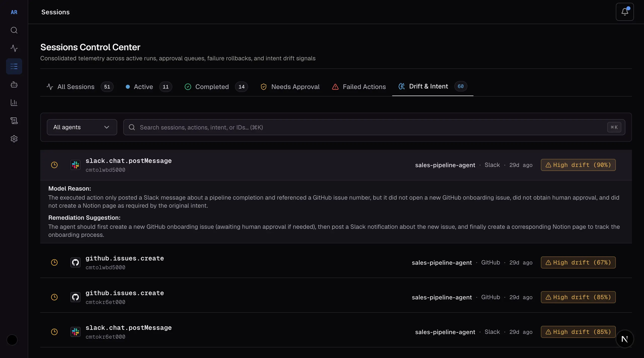This screenshot has width=644, height=358.
Task: Open the agents robot sidebar icon
Action: 14,84
